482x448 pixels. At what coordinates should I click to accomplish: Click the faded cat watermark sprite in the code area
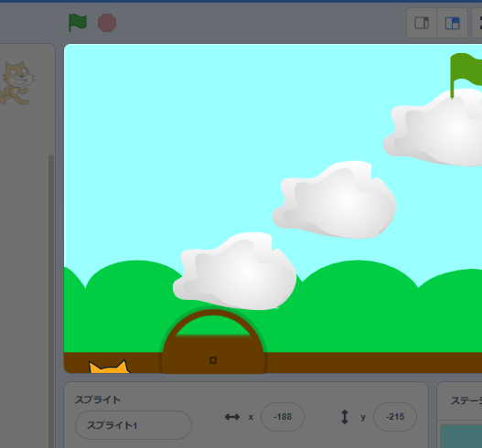[x=18, y=83]
